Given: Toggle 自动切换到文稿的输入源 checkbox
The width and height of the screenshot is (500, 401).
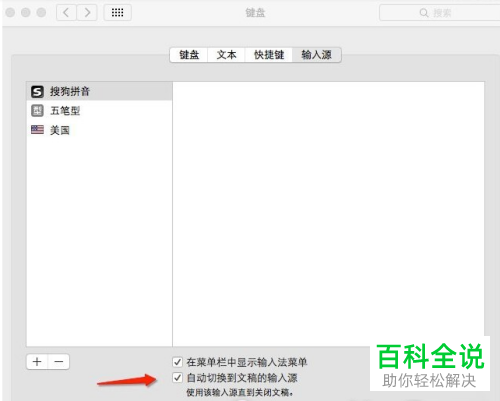Looking at the screenshot, I should [178, 378].
